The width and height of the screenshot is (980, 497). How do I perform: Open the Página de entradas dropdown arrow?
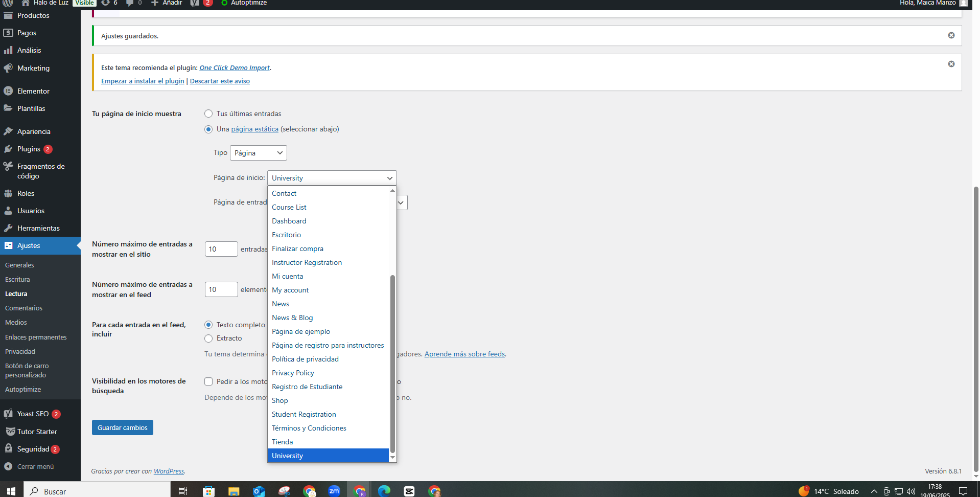point(402,202)
